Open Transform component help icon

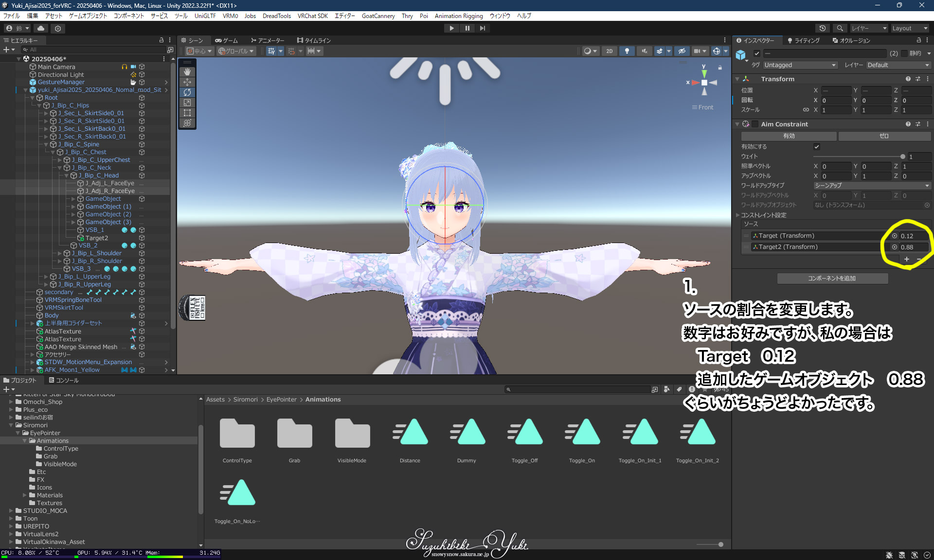click(x=908, y=79)
